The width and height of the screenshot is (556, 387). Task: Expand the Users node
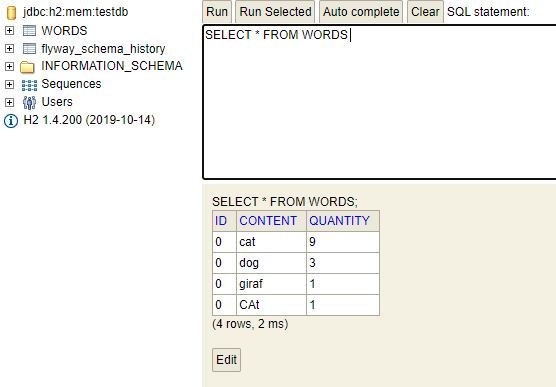(x=10, y=103)
